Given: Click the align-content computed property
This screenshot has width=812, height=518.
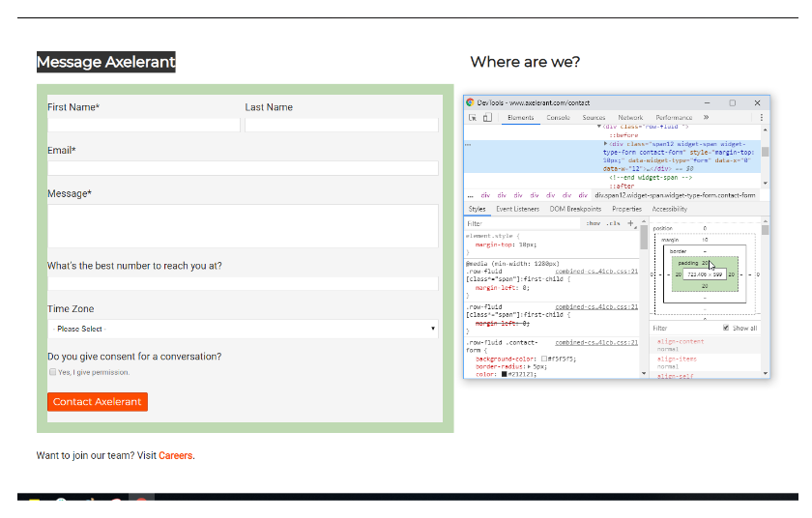Looking at the screenshot, I should [681, 341].
